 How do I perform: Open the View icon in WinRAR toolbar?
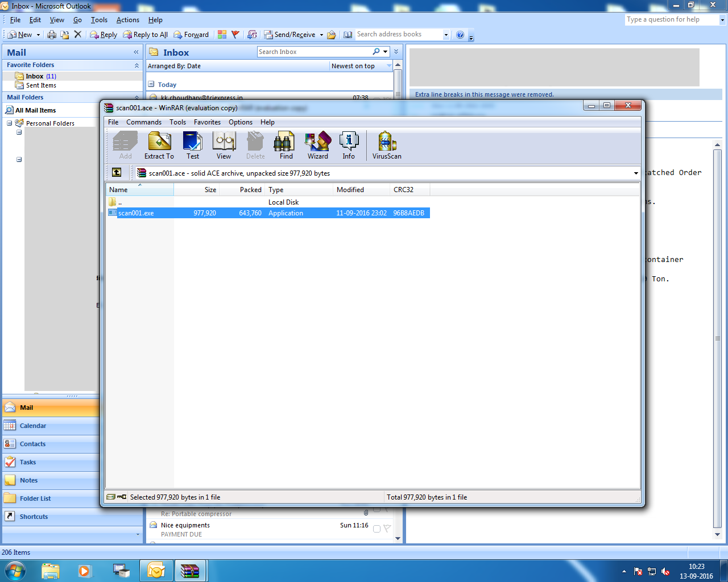click(224, 145)
